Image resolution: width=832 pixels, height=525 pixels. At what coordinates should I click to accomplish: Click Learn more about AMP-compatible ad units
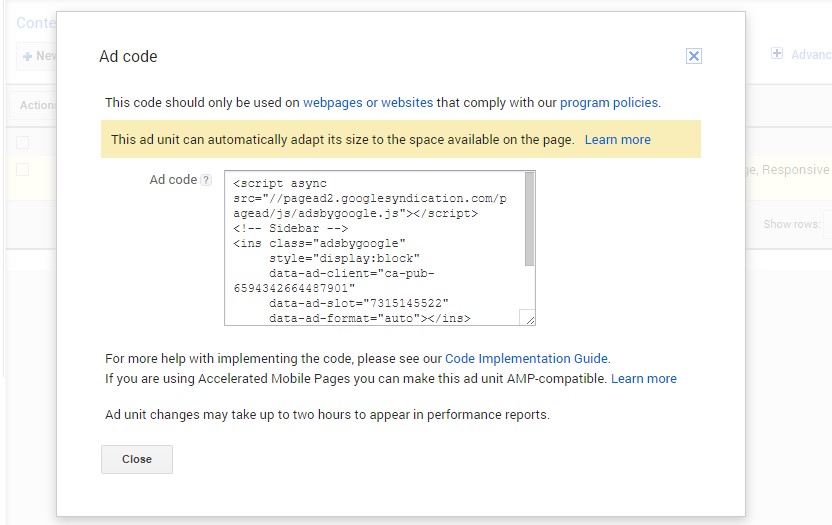(x=644, y=378)
